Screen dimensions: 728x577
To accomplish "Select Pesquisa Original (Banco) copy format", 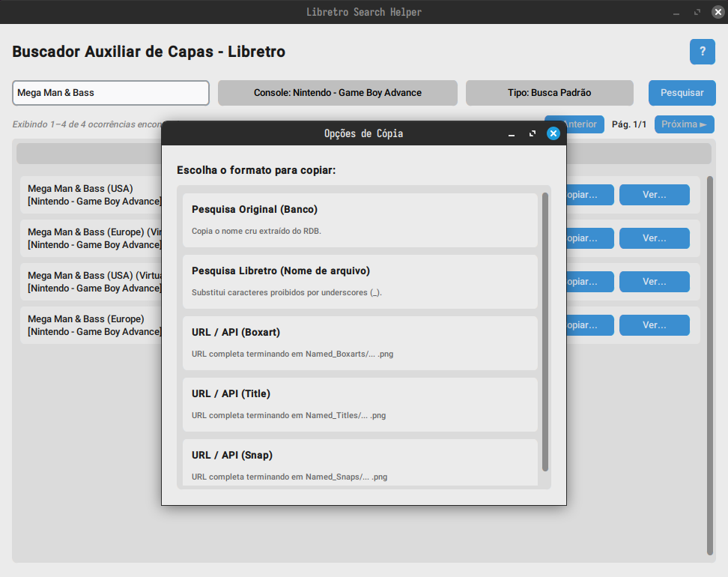I will pyautogui.click(x=360, y=220).
